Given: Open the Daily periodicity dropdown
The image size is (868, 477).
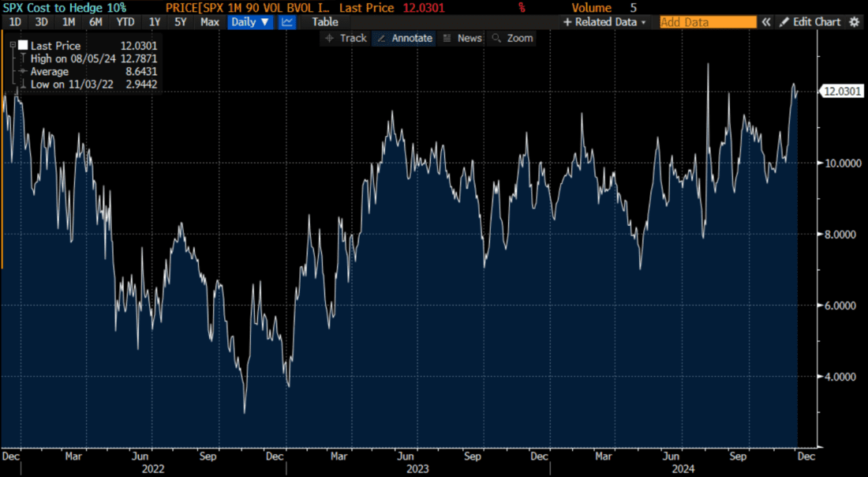Looking at the screenshot, I should (249, 22).
